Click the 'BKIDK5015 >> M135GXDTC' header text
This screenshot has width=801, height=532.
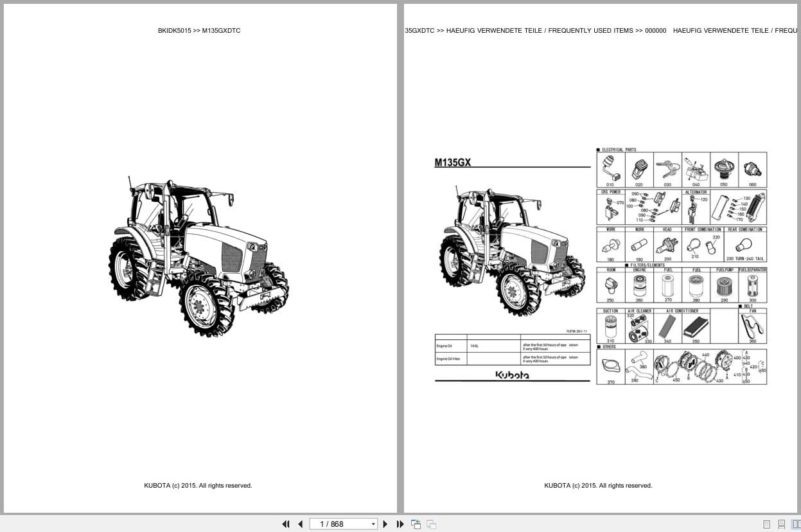[199, 30]
